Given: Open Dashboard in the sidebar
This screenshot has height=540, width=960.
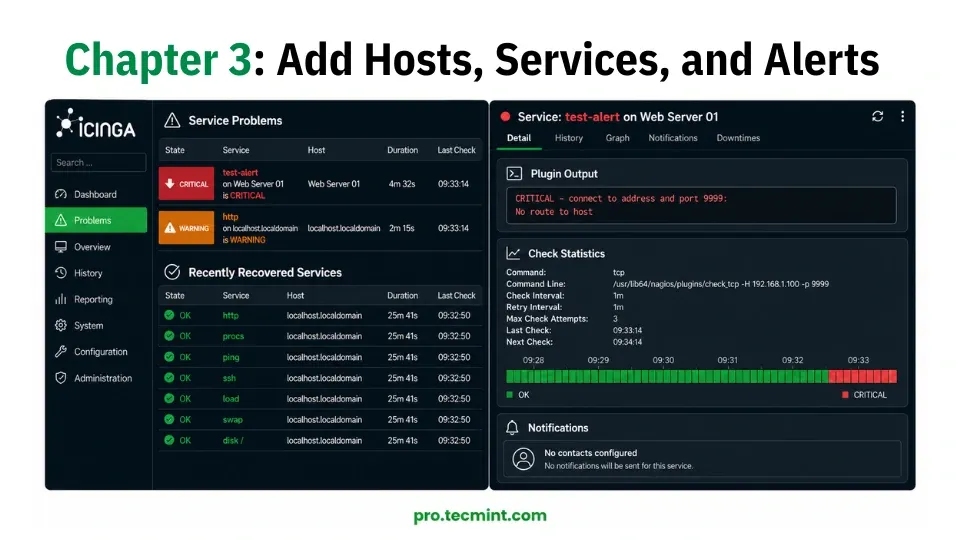Looking at the screenshot, I should click(96, 194).
